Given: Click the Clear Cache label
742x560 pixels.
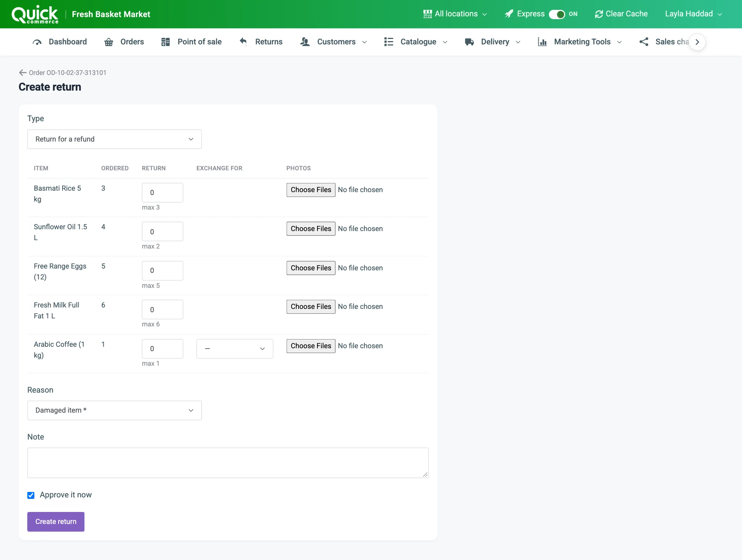Looking at the screenshot, I should (627, 14).
